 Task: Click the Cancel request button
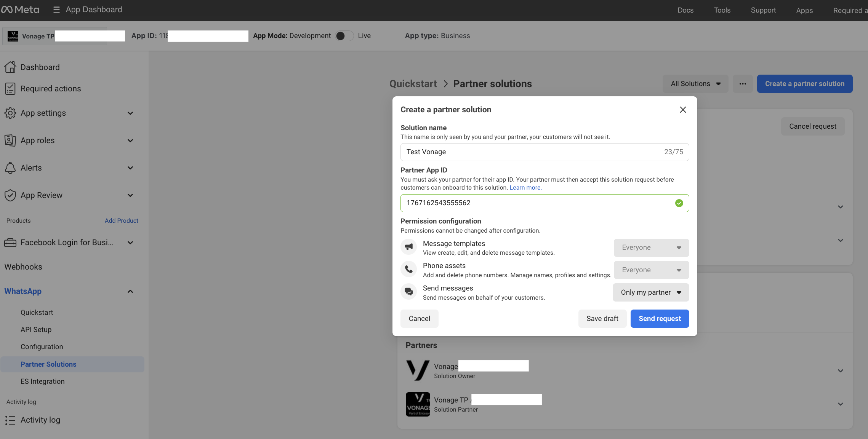click(x=812, y=126)
